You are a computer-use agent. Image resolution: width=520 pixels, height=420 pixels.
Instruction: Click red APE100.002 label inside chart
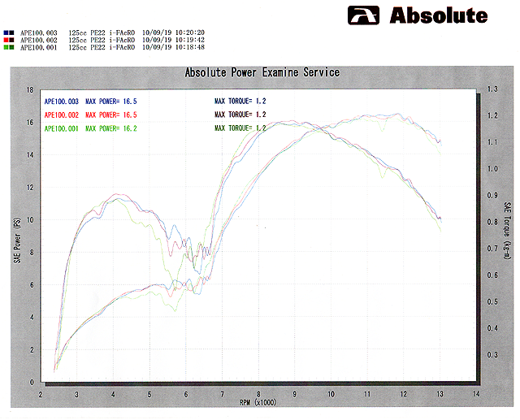[62, 115]
